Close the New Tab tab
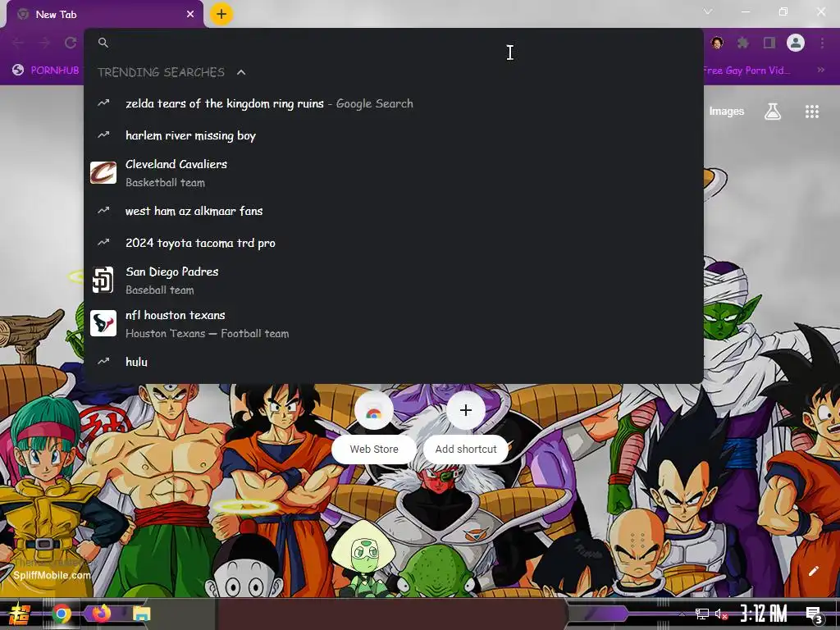Viewport: 840px width, 630px height. pos(190,15)
